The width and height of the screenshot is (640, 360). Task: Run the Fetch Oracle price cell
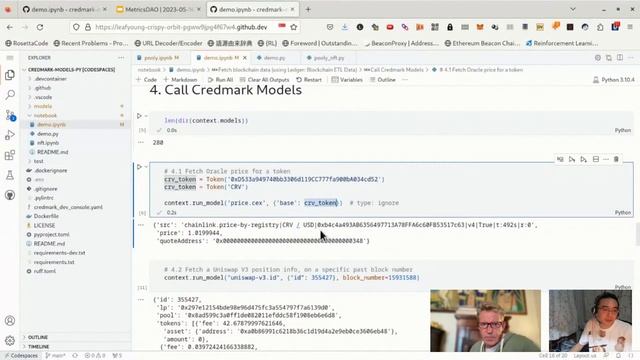coord(139,167)
